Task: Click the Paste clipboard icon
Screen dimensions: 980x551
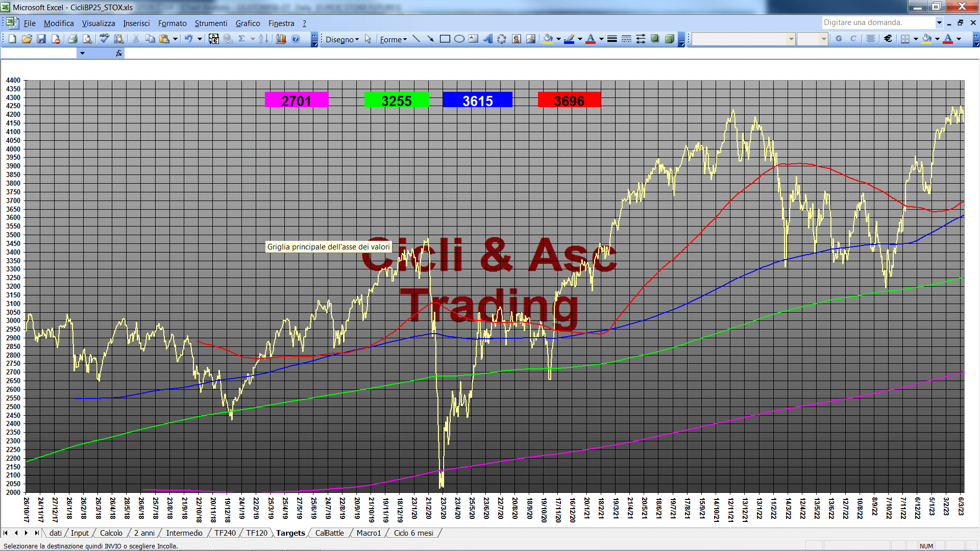Action: coord(164,39)
